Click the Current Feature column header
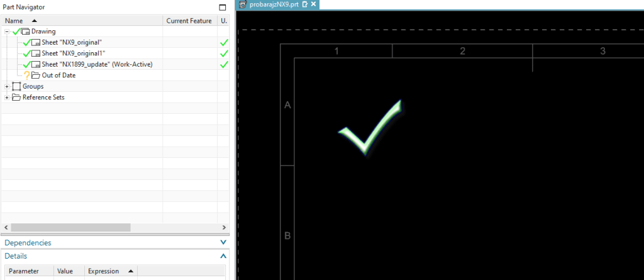Screen dimensions: 644x280 pos(189,21)
